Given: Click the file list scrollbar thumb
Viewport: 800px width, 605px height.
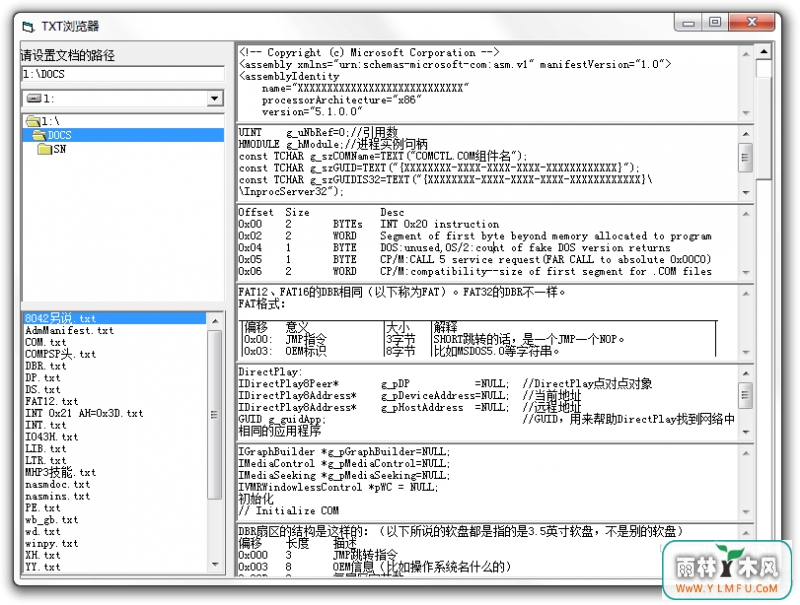Looking at the screenshot, I should (215, 414).
